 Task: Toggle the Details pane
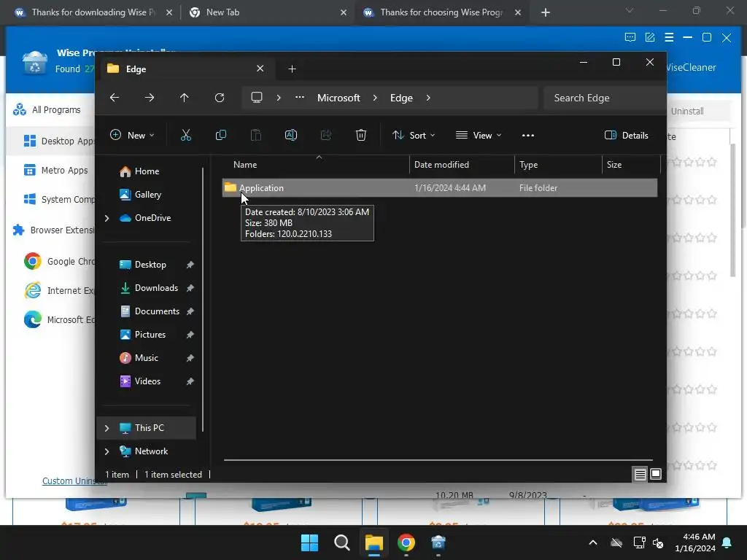[627, 135]
